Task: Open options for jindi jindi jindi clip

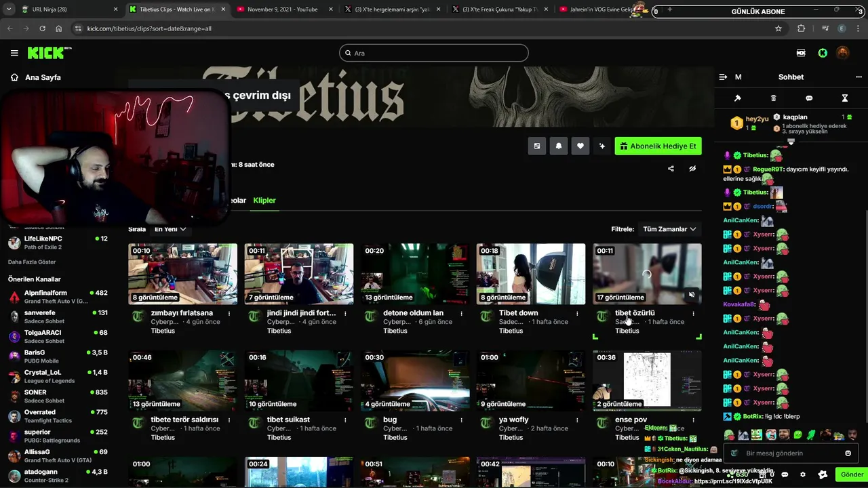Action: point(345,313)
